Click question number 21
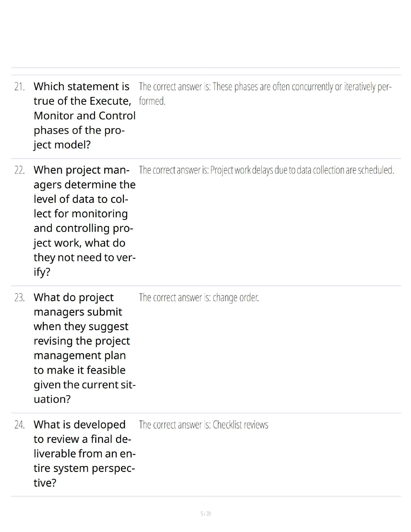 20,86
